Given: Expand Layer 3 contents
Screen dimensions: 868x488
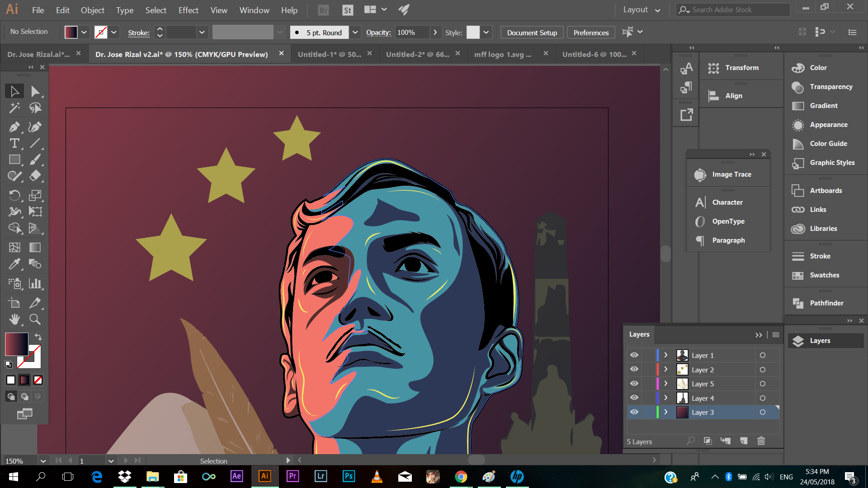Looking at the screenshot, I should [666, 412].
